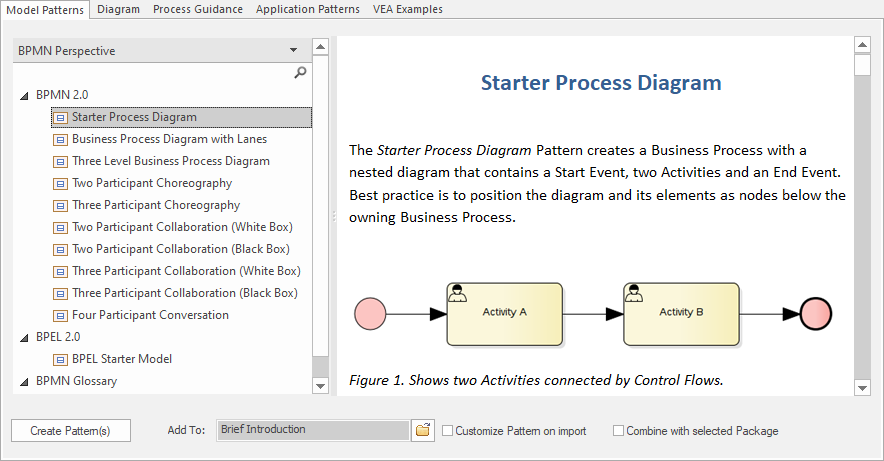The width and height of the screenshot is (884, 461).
Task: Click the End Event circle in the diagram
Action: [x=816, y=314]
